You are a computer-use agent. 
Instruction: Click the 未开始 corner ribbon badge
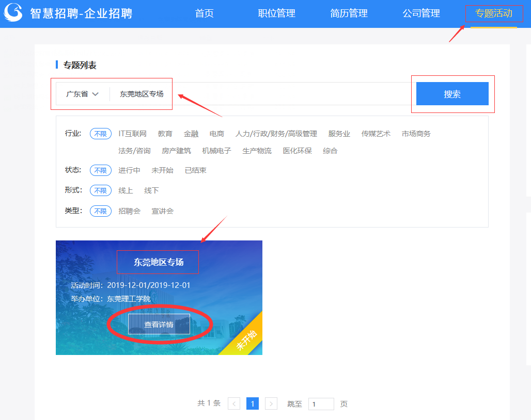tap(246, 339)
